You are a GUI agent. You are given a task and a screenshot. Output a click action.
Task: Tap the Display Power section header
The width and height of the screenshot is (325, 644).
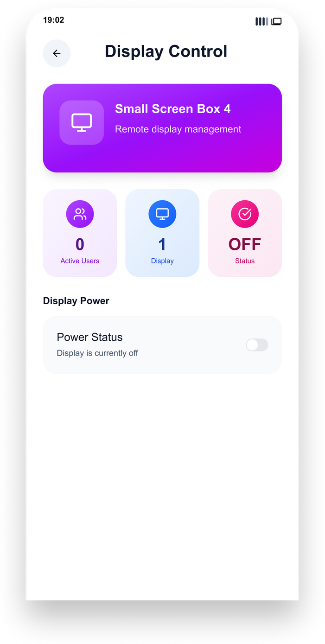point(76,301)
